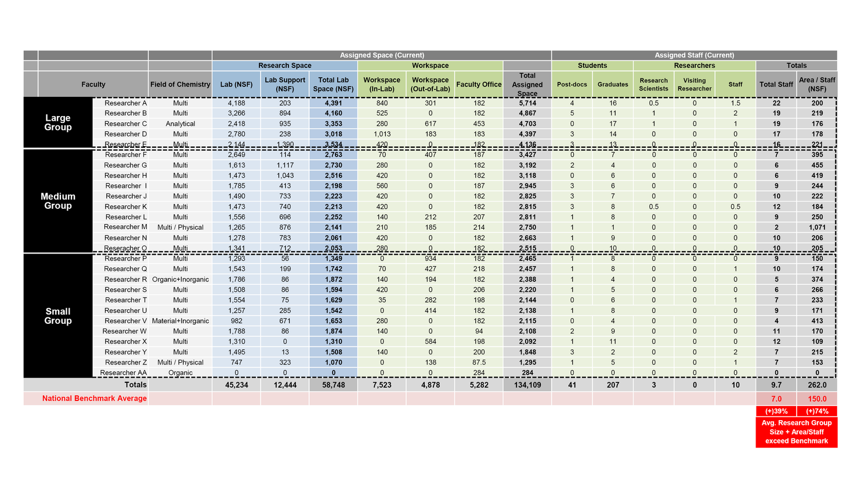The height and width of the screenshot is (488, 868).
Task: Select the "Students" group header
Action: click(592, 66)
